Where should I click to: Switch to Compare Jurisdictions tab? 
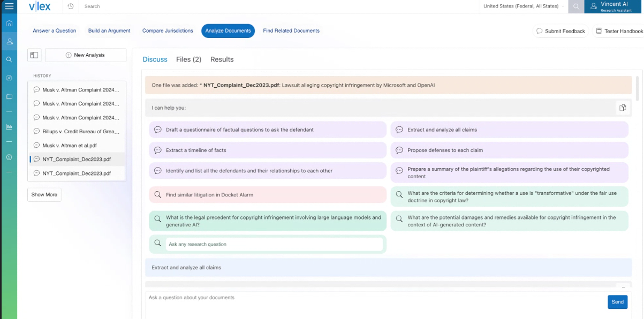tap(168, 31)
